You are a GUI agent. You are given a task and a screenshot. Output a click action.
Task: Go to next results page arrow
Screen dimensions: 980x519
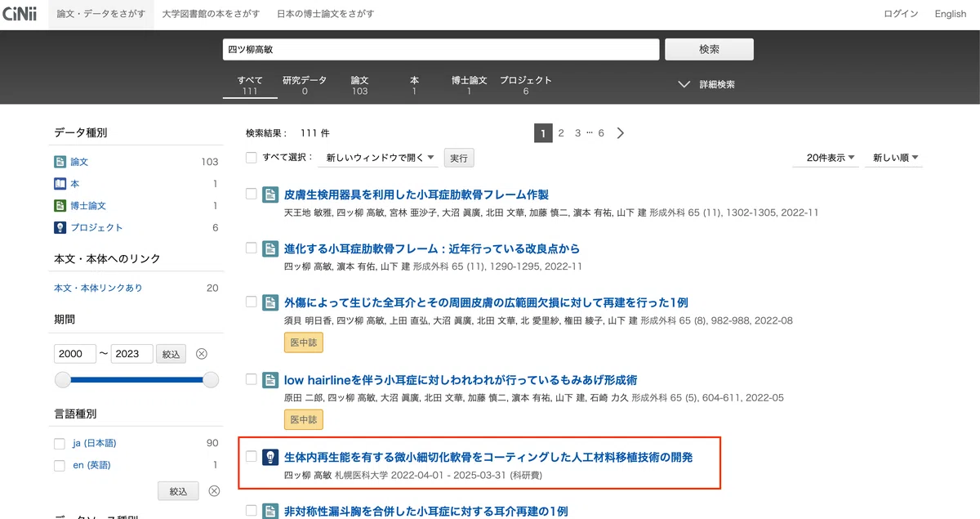(621, 133)
